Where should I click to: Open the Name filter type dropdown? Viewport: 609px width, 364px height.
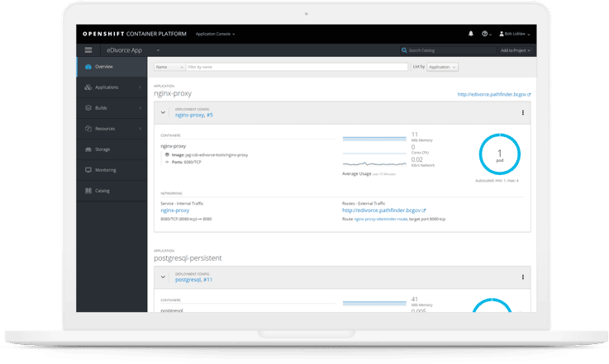click(x=169, y=67)
